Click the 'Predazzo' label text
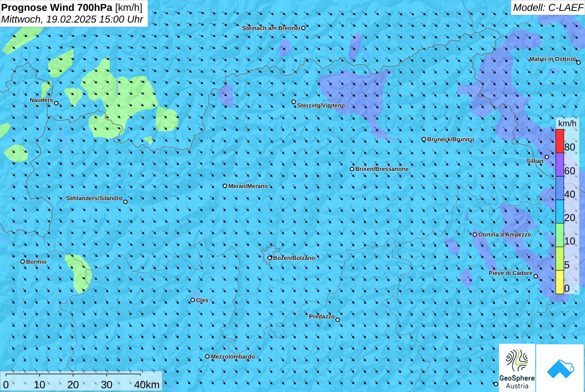 (x=322, y=316)
